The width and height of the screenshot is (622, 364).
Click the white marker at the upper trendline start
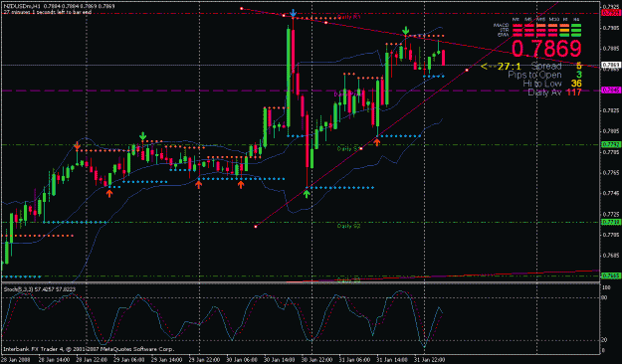[242, 8]
